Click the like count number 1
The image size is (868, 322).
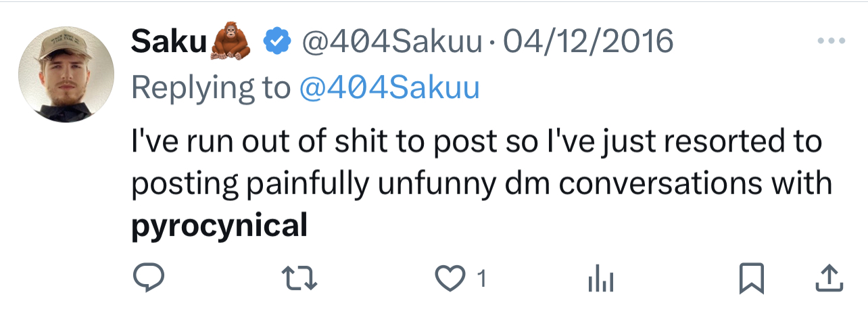click(481, 279)
